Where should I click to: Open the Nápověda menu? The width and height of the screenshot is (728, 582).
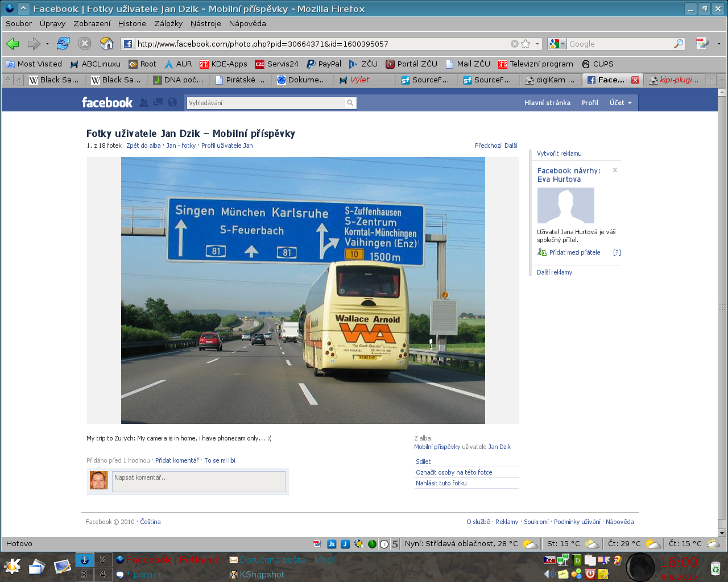(x=247, y=23)
